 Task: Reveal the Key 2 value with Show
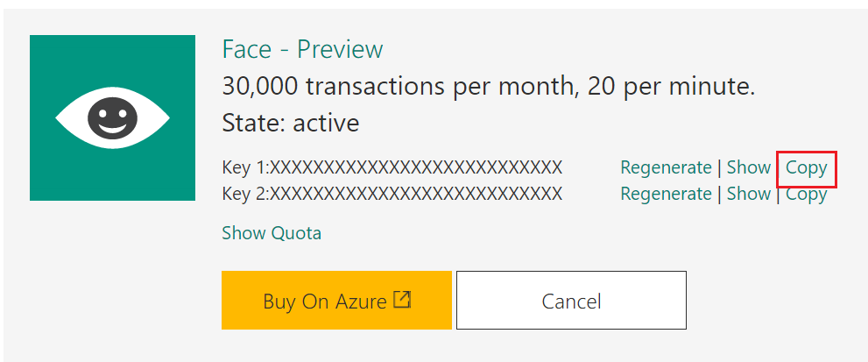748,194
